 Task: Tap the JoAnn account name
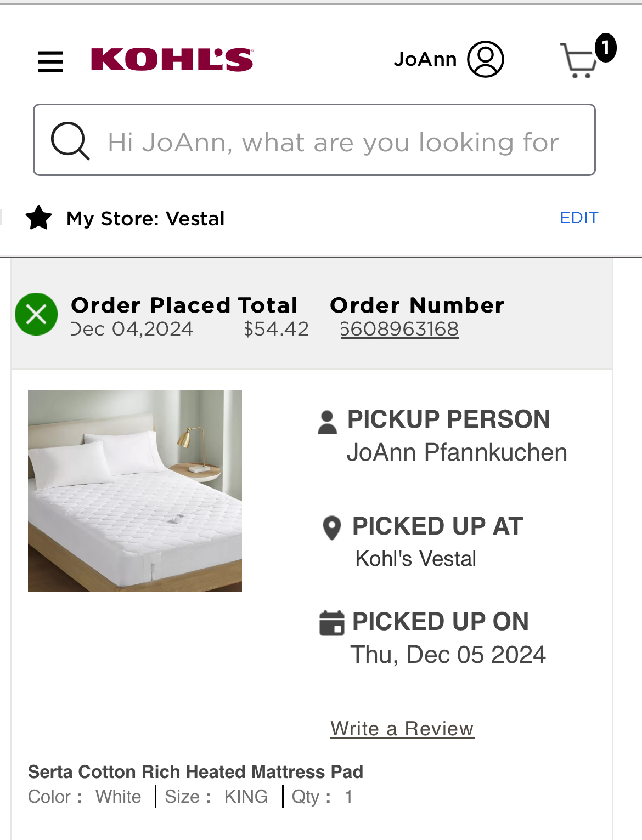(425, 59)
